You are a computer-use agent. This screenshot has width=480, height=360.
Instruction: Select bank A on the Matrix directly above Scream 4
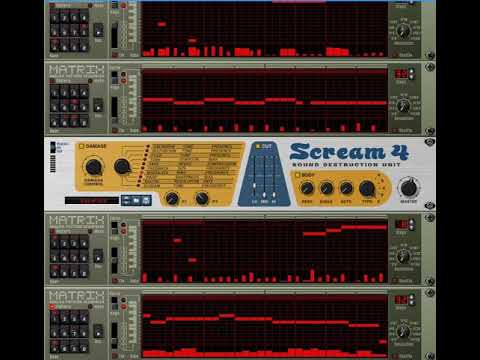click(x=55, y=121)
